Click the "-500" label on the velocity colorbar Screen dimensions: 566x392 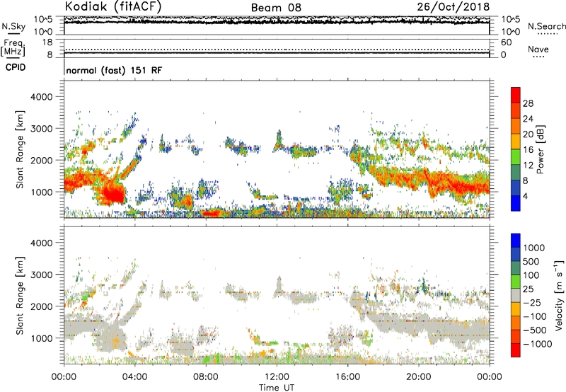(535, 330)
